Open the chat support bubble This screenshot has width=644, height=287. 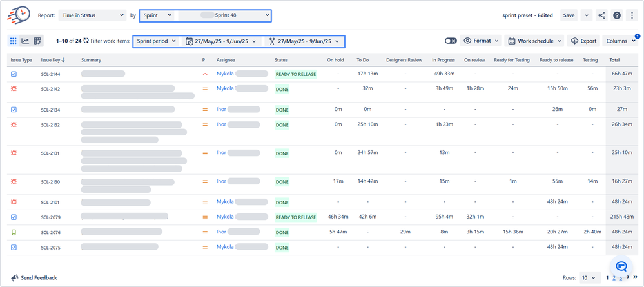pyautogui.click(x=621, y=266)
